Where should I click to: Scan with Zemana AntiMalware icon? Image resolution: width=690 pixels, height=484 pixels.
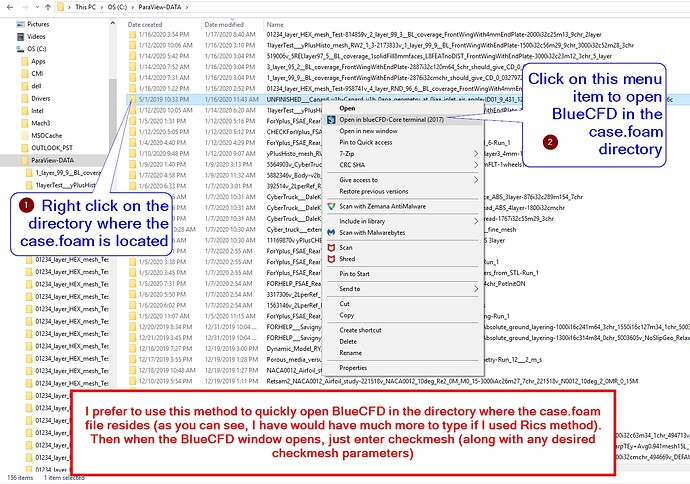pos(331,206)
